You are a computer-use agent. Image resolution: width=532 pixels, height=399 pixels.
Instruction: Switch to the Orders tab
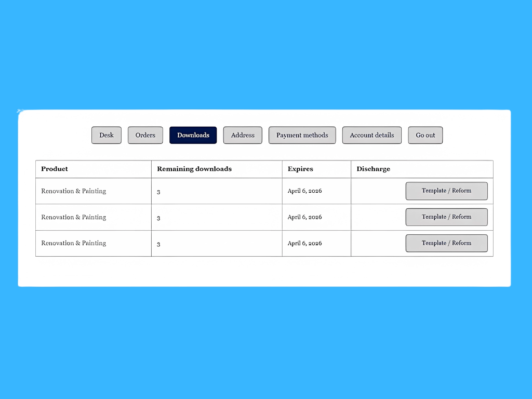(x=145, y=135)
